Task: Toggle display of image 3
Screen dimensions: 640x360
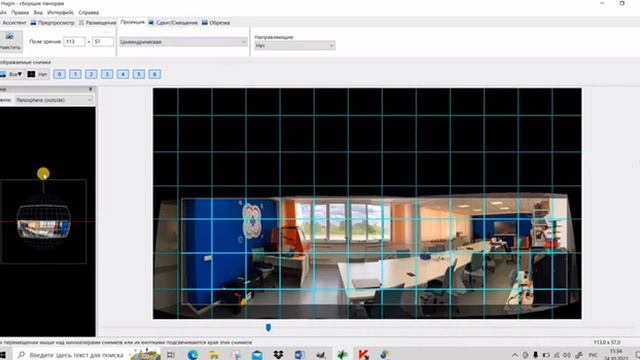Action: [x=107, y=74]
